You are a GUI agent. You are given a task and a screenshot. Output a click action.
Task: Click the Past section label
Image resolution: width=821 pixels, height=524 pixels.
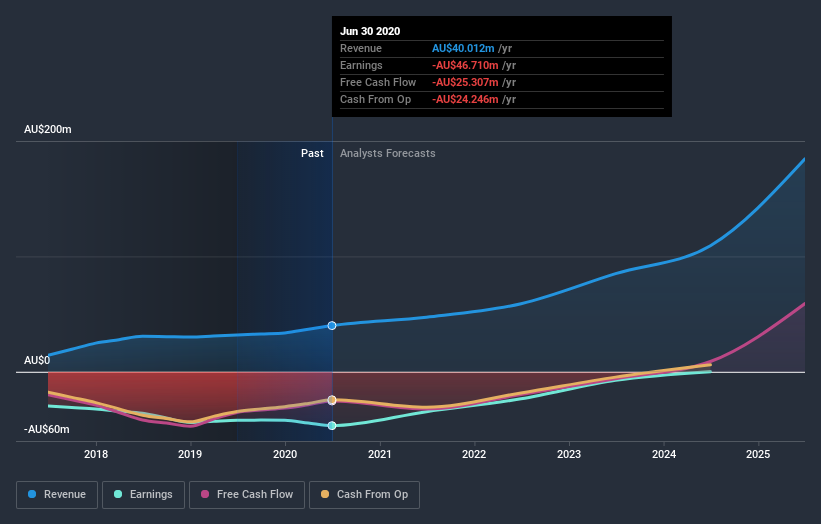point(312,153)
